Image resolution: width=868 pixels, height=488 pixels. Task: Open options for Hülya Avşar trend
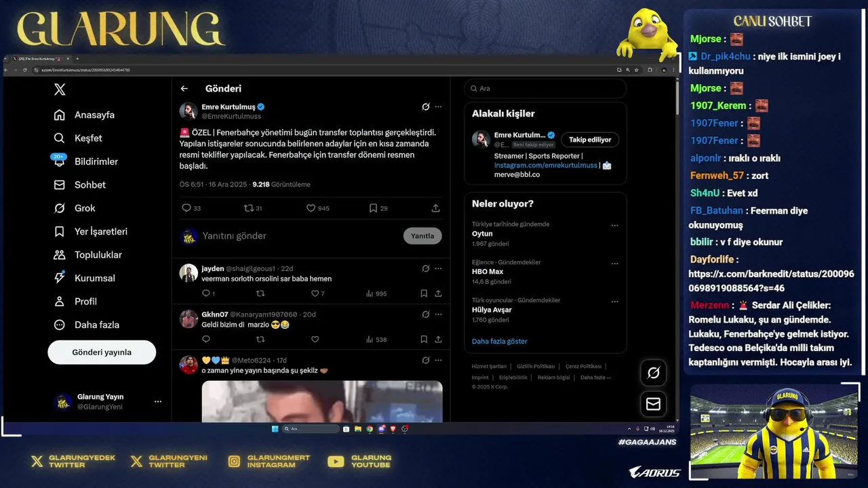[614, 302]
